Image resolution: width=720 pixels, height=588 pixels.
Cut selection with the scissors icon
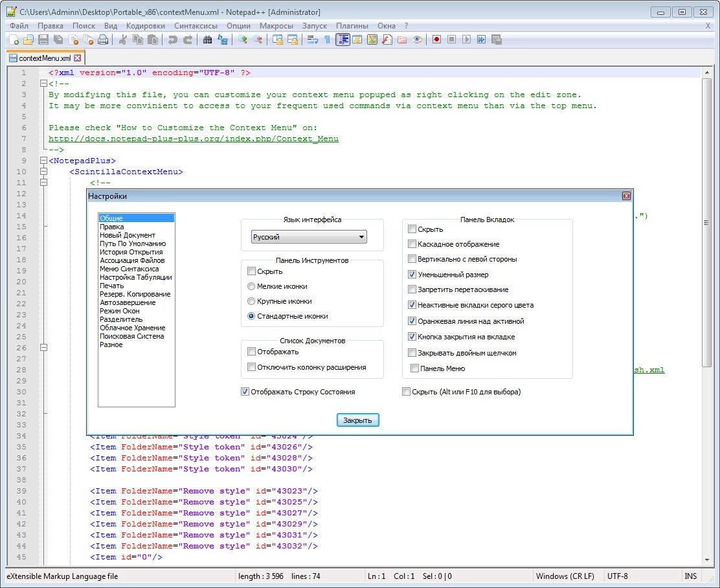[x=122, y=40]
